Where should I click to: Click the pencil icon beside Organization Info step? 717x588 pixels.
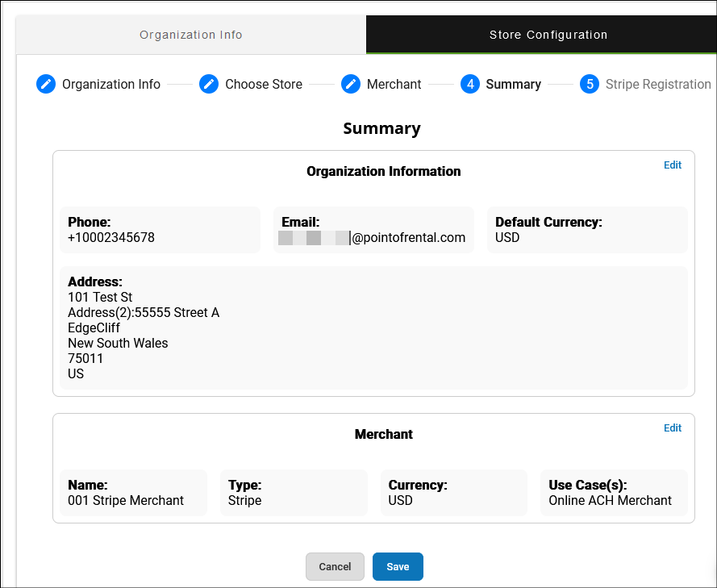click(46, 84)
